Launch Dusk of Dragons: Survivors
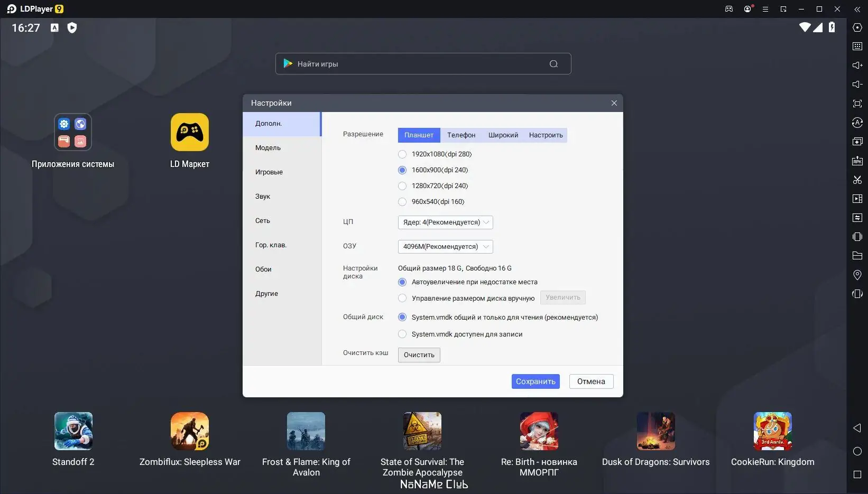 656,431
